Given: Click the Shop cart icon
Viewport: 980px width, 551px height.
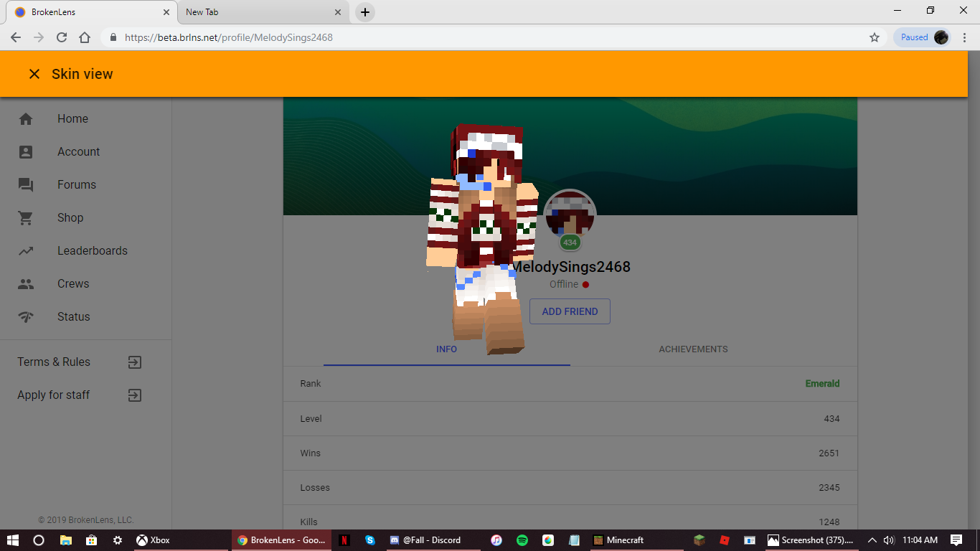Looking at the screenshot, I should (x=26, y=218).
